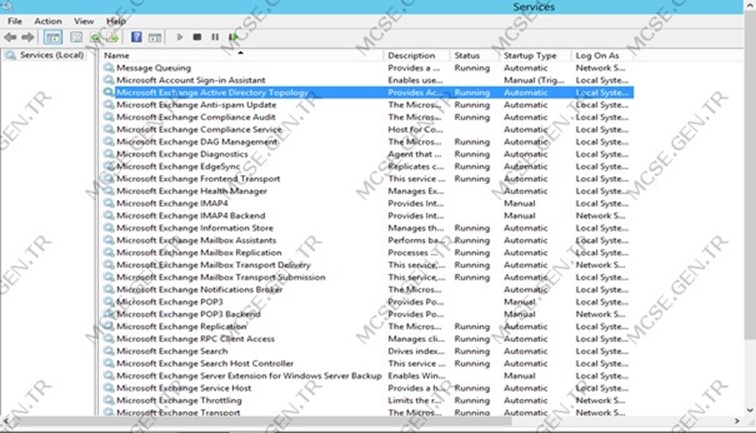Select Exchange Server Extension for Windows Server Backup

point(249,376)
